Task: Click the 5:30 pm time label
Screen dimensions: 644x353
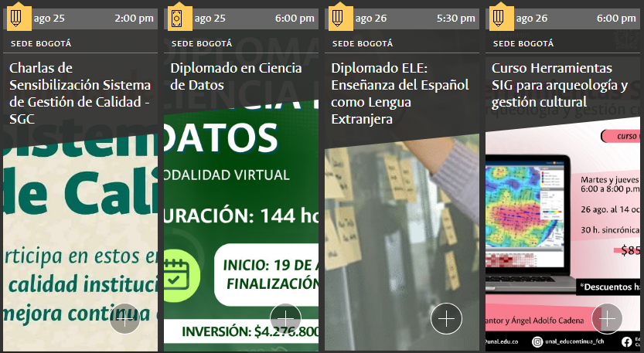Action: [456, 19]
